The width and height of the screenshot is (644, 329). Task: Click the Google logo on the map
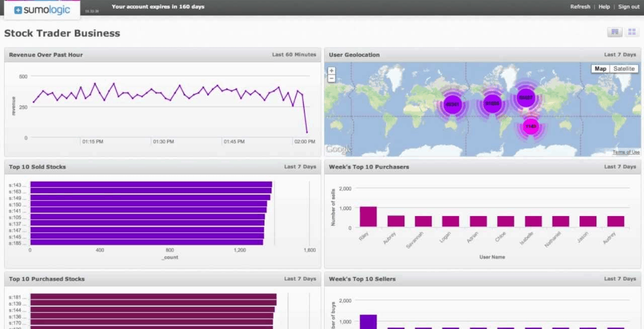click(x=339, y=149)
